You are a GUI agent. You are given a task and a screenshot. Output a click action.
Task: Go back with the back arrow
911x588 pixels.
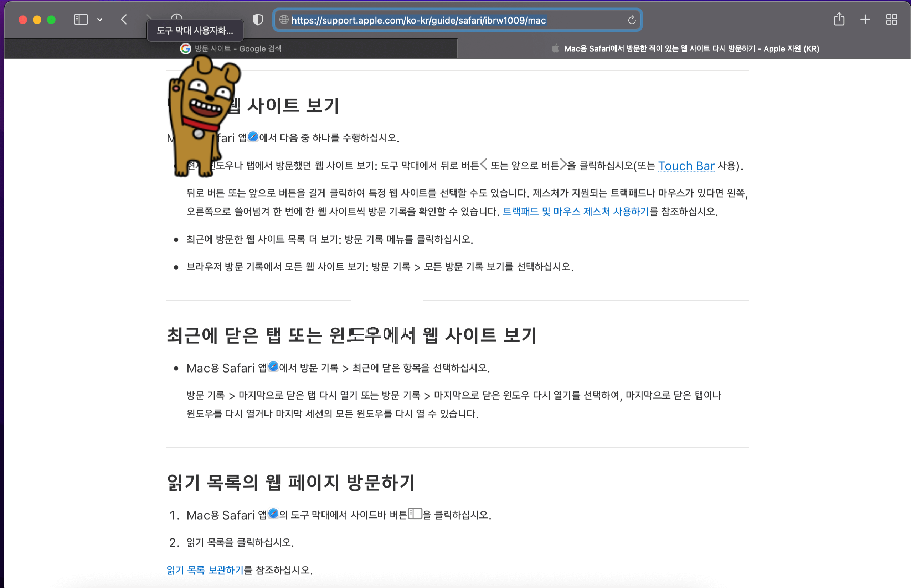(124, 20)
